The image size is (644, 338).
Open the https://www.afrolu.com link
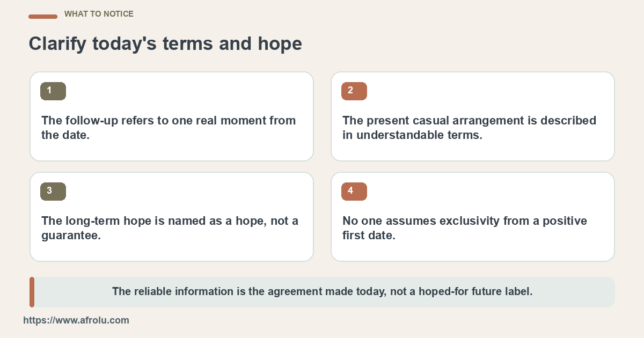pyautogui.click(x=76, y=320)
